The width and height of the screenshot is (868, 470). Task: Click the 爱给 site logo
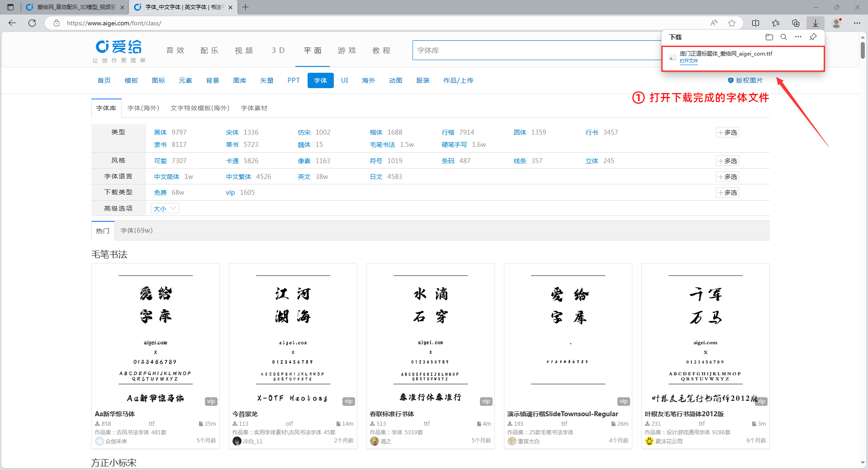click(119, 51)
